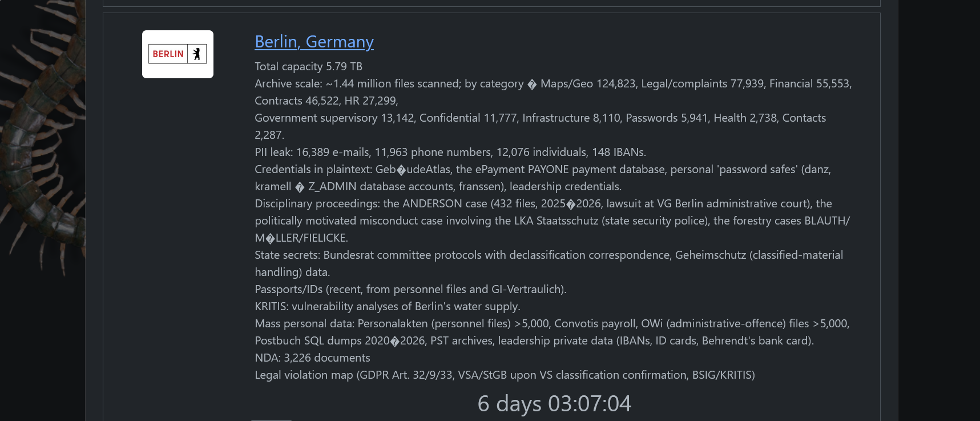Click the PII leak statistics line
This screenshot has height=421, width=980.
click(x=450, y=152)
